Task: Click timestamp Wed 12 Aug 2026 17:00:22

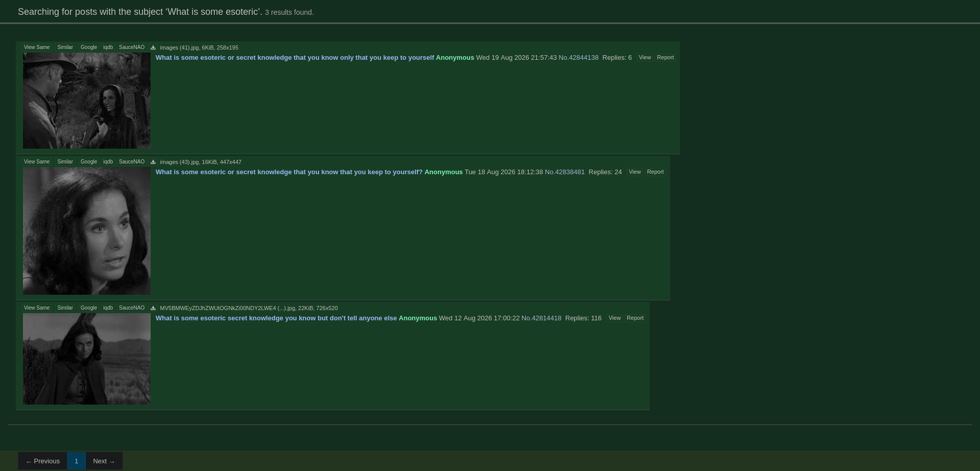Action: point(479,318)
